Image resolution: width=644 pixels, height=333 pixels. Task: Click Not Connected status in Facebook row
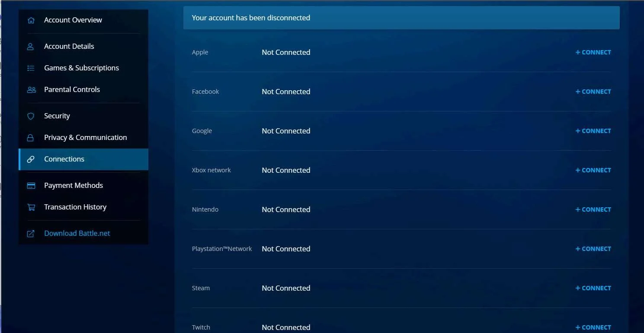tap(286, 92)
